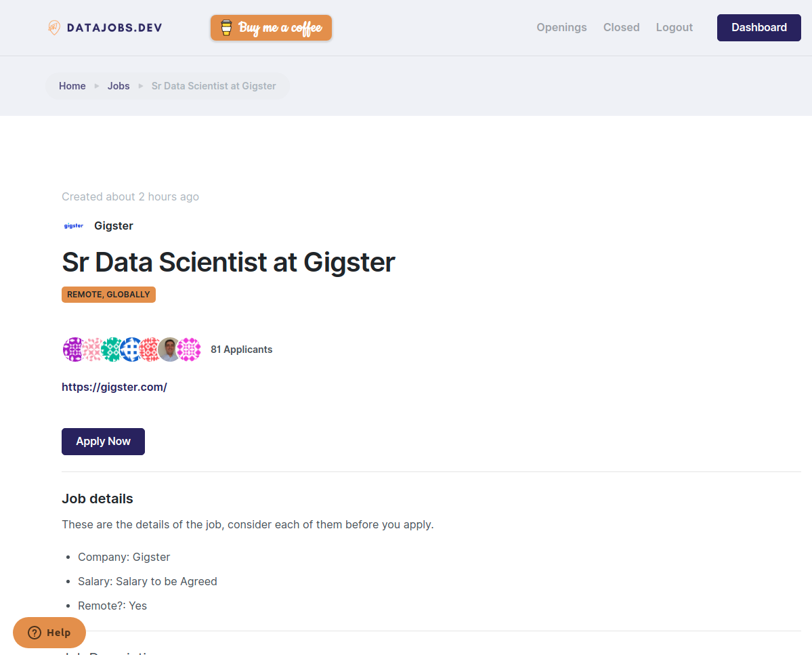Viewport: 812px width, 655px height.
Task: Click the pink patterned avatar at the row end
Action: [189, 350]
